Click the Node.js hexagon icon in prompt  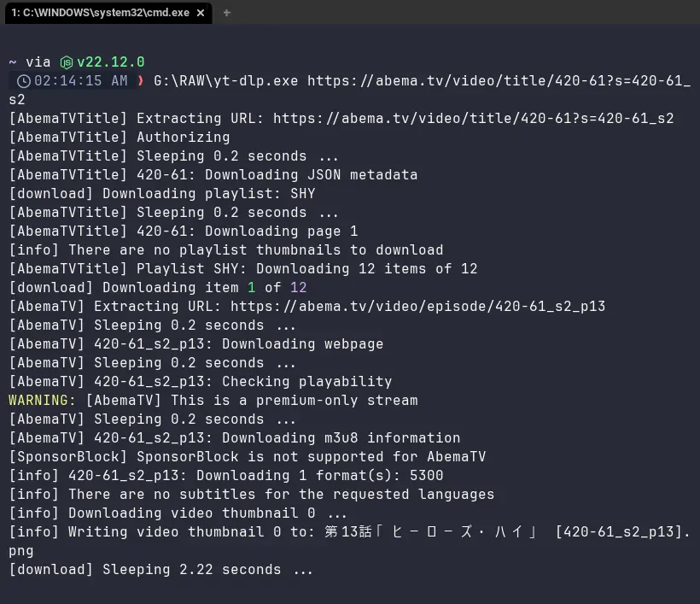[67, 62]
